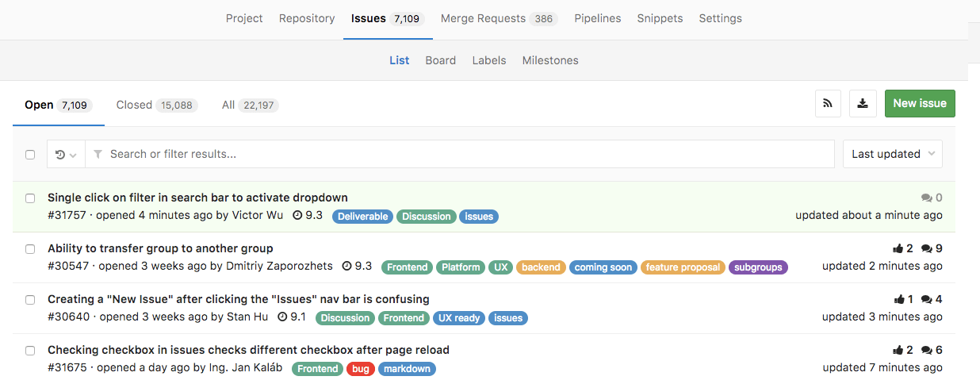Screen dimensions: 980x384
Task: Select checkbox for 'Ability to transfer group' issue
Action: [30, 248]
